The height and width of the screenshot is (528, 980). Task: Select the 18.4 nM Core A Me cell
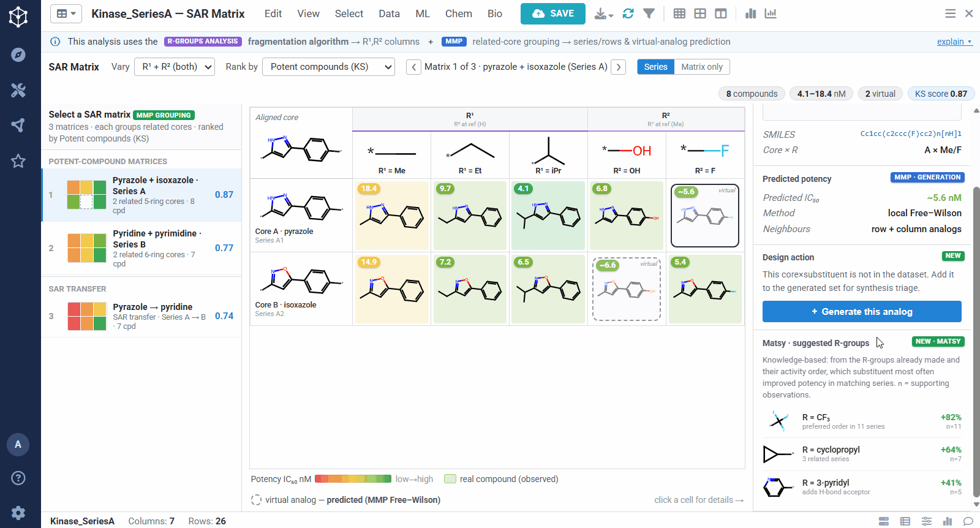392,215
